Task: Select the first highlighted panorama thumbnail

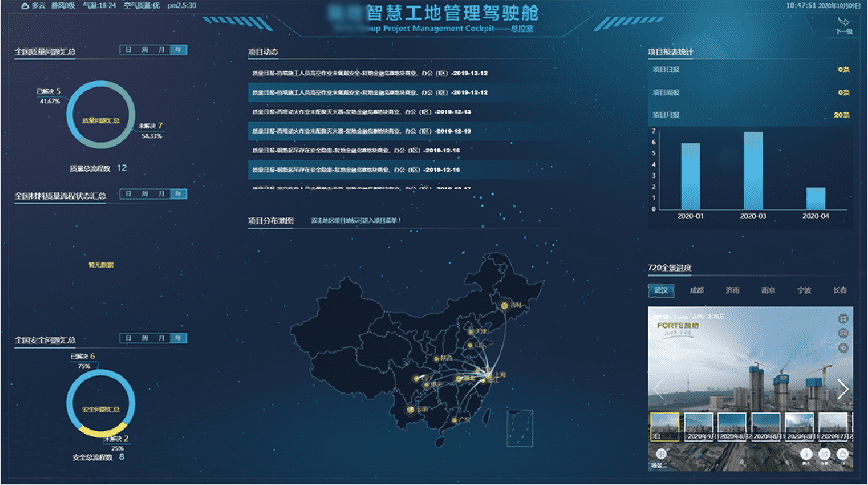Action: tap(664, 426)
